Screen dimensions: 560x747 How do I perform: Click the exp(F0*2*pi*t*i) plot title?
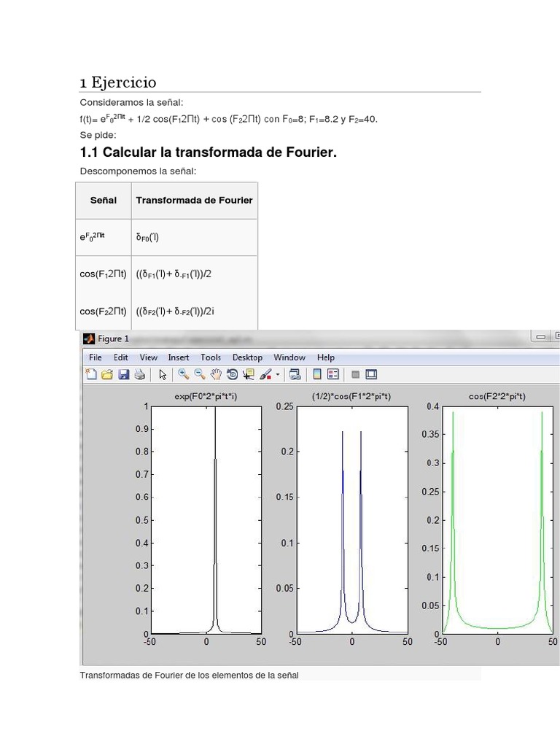[206, 396]
